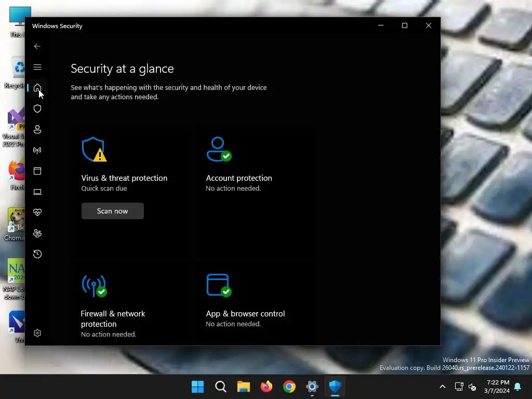
Task: Open Family options icon in sidebar
Action: pos(37,233)
